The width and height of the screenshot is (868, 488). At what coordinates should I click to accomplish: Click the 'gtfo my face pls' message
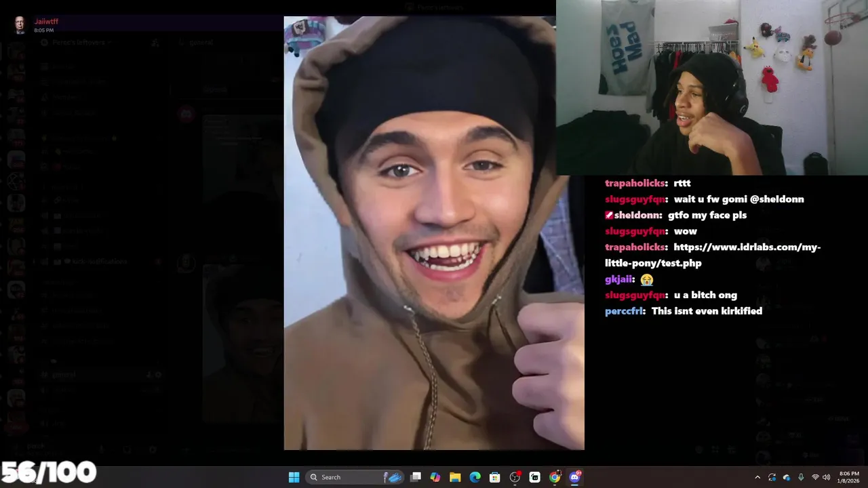[x=707, y=215]
